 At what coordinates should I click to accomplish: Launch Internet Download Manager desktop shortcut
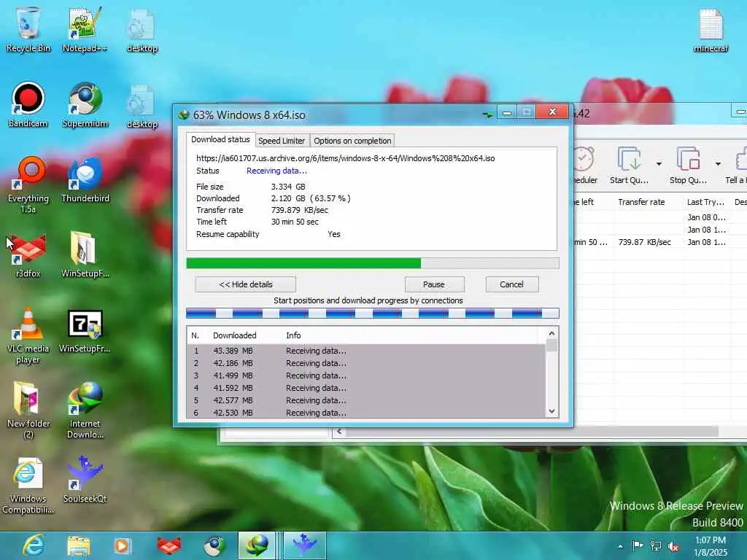(x=85, y=411)
